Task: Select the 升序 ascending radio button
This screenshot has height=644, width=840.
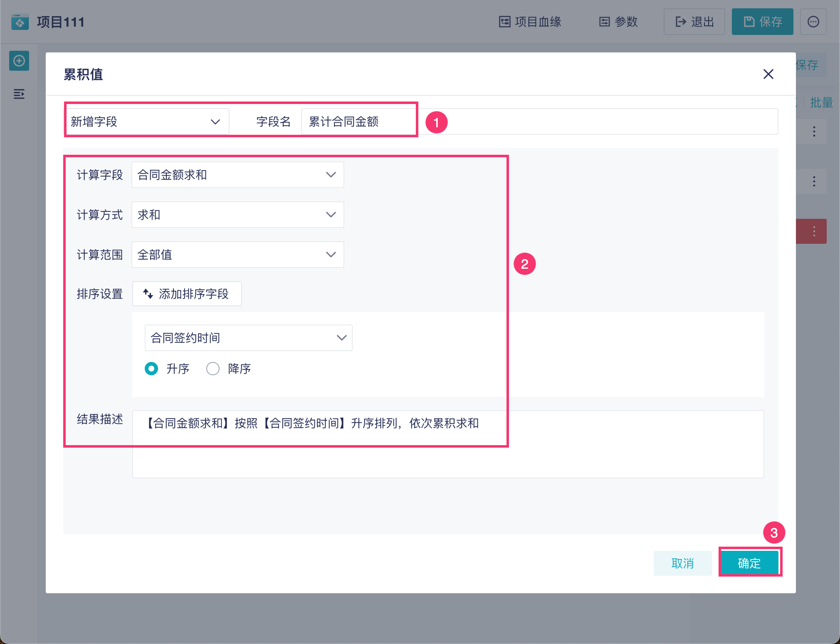Action: click(151, 369)
